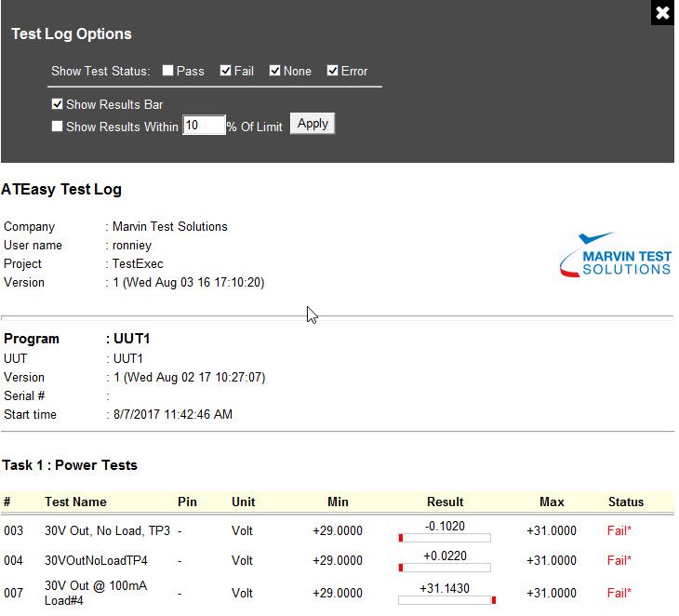
Task: Click version '1 (Wed Aug 02 17 10:27:07)'
Action: [x=189, y=377]
